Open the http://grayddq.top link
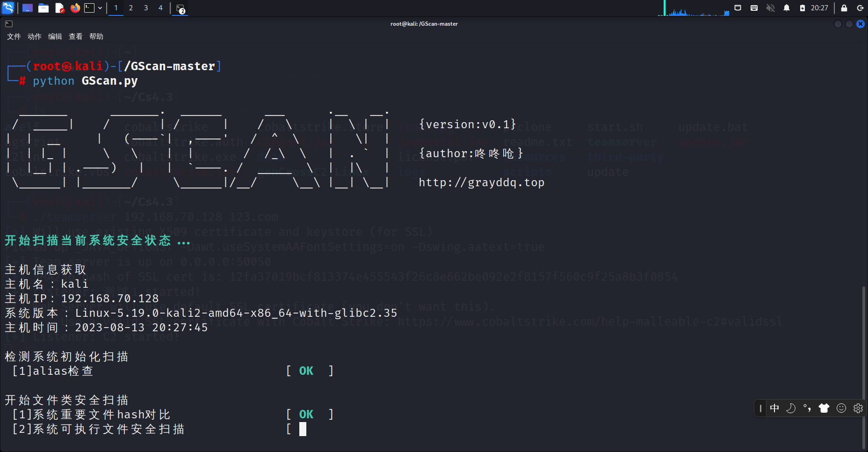The image size is (868, 452). click(482, 182)
